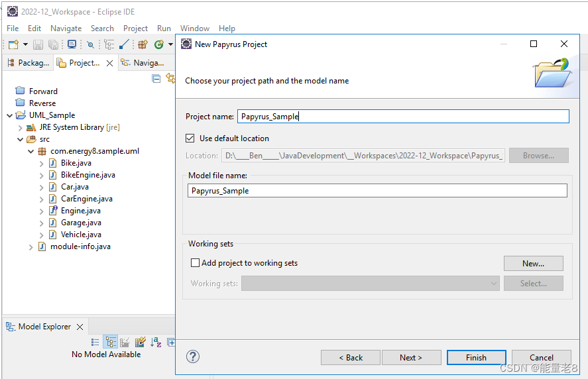Open the Working sets combo box
Screen dimensions: 588x379
[x=371, y=284]
